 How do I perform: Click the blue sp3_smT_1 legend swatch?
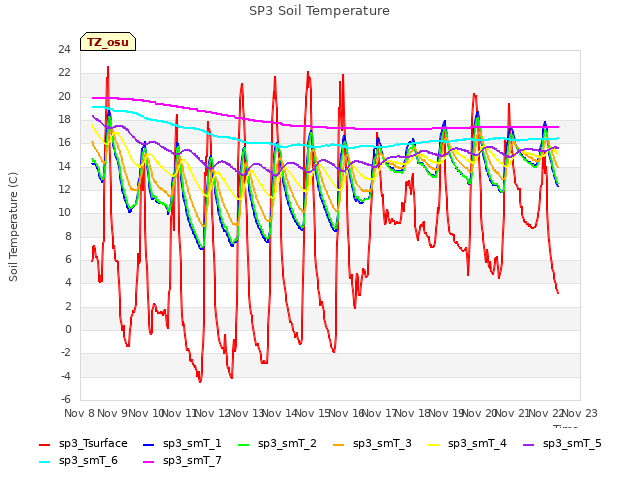coord(149,444)
